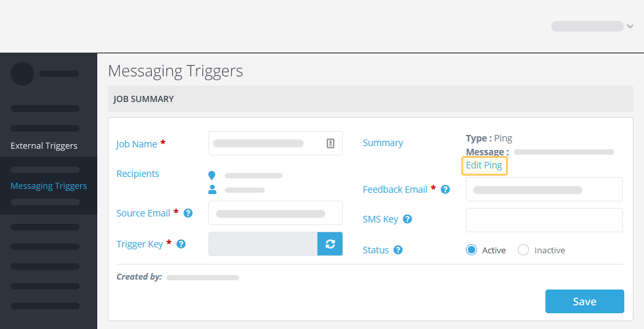Click the Save button
Screen dimensions: 644x329
pos(584,301)
